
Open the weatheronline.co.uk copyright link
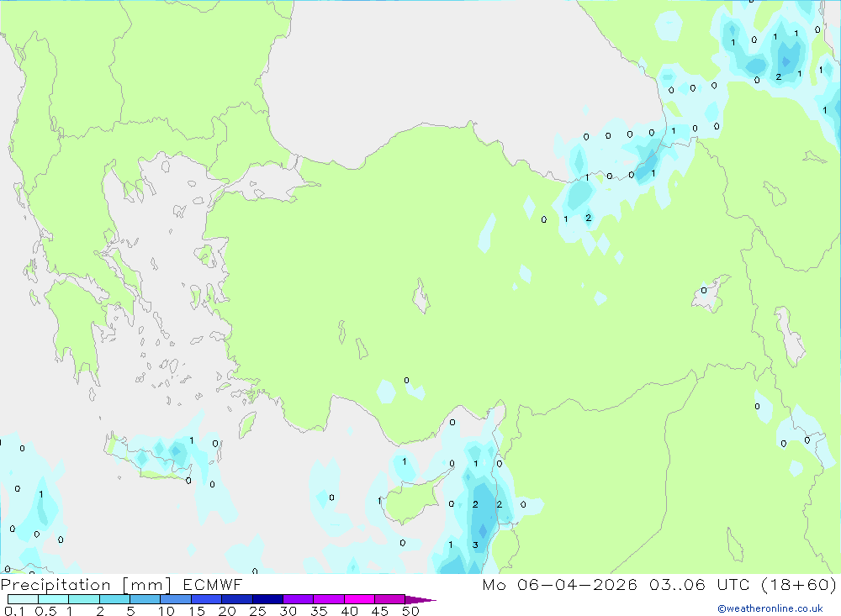(x=770, y=608)
